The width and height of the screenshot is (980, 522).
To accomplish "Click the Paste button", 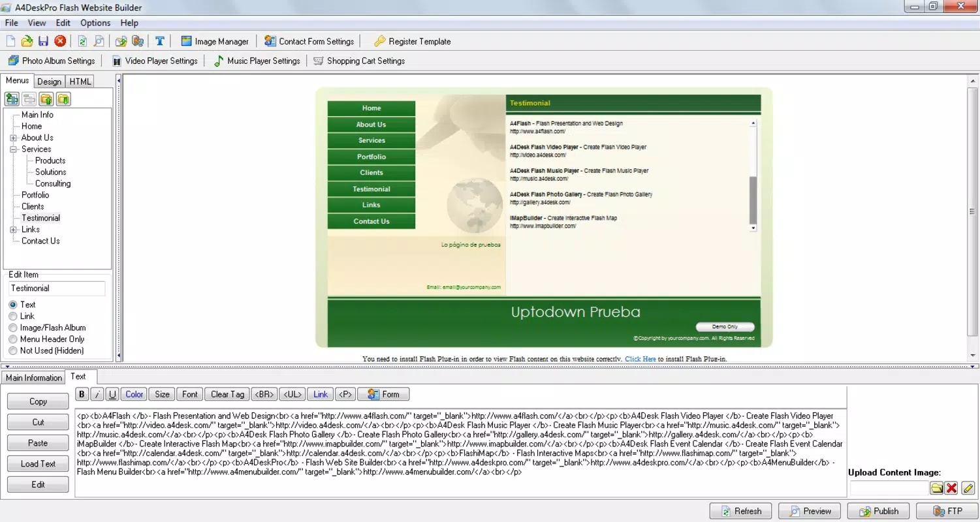I will (38, 443).
